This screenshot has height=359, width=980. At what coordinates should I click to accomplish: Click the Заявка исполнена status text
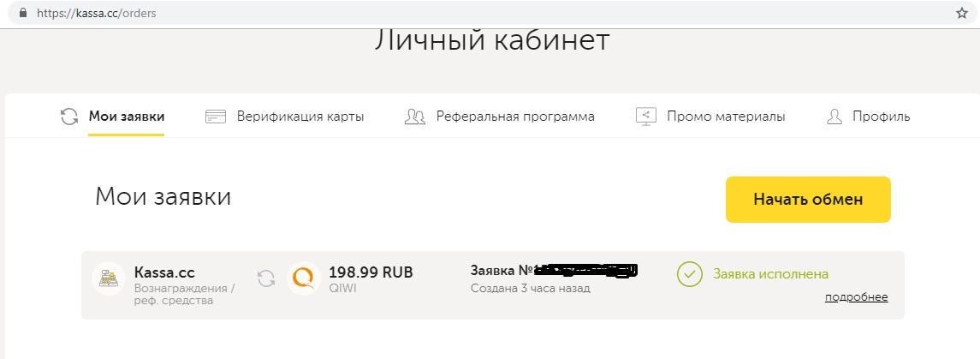[771, 274]
